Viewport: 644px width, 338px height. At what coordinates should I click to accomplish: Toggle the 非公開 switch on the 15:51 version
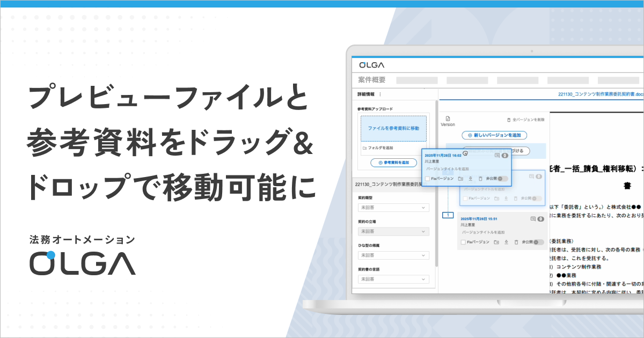[536, 242]
